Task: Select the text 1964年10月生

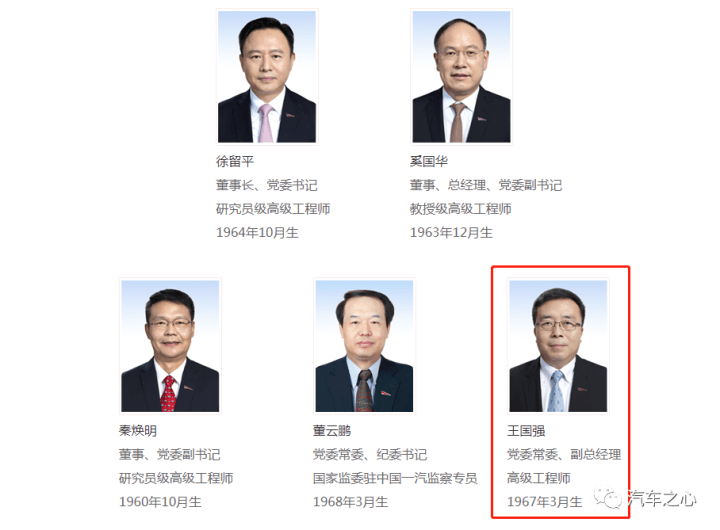Action: click(x=257, y=233)
